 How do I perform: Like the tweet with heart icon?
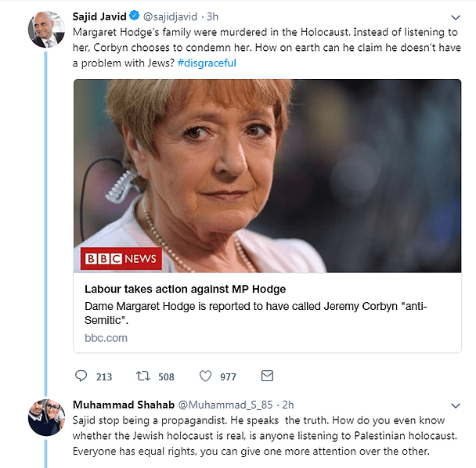pyautogui.click(x=205, y=376)
